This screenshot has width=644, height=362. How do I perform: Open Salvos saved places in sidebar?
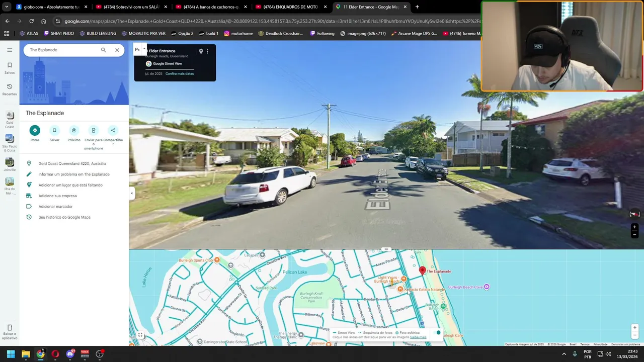[x=10, y=68]
